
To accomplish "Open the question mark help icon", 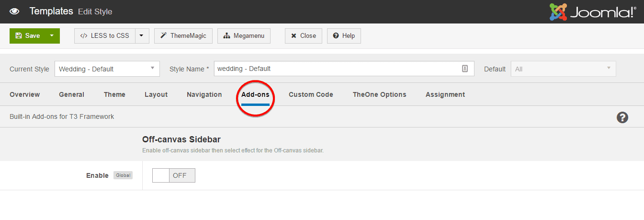I will [622, 117].
